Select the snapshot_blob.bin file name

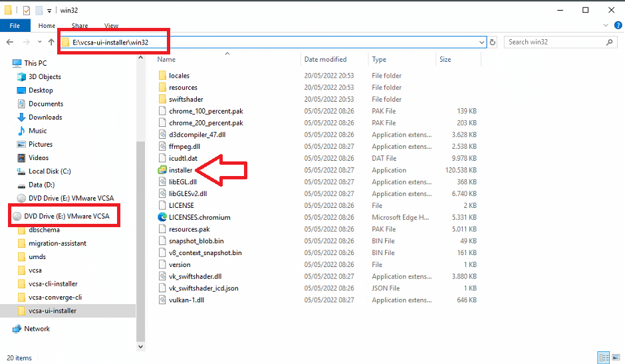tap(196, 241)
